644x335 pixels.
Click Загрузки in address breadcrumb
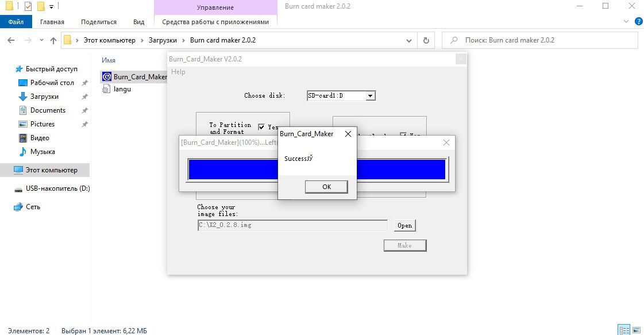pyautogui.click(x=163, y=40)
